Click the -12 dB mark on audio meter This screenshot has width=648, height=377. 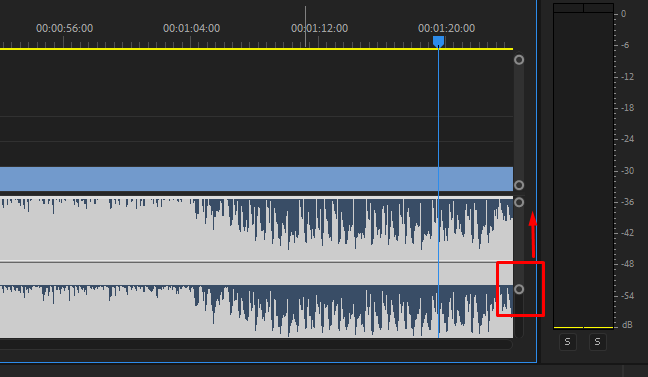tap(627, 76)
